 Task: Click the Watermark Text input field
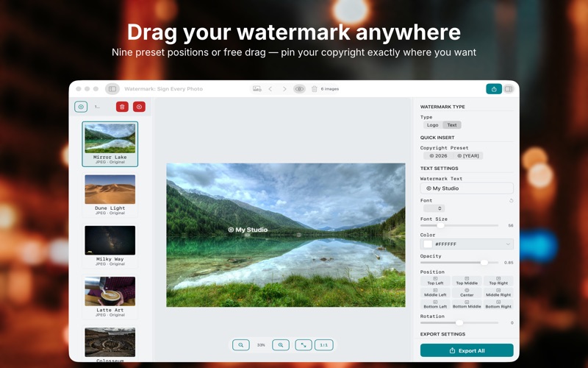point(467,188)
